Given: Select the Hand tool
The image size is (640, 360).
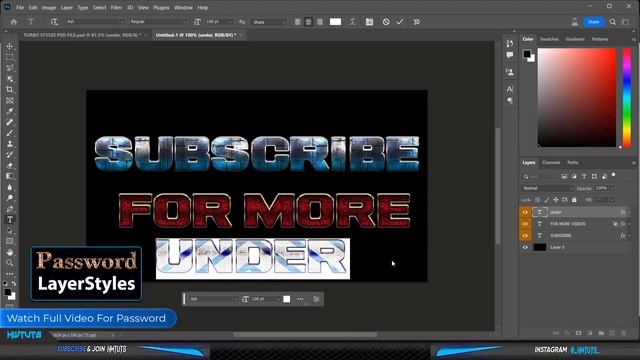Looking at the screenshot, I should (x=9, y=252).
